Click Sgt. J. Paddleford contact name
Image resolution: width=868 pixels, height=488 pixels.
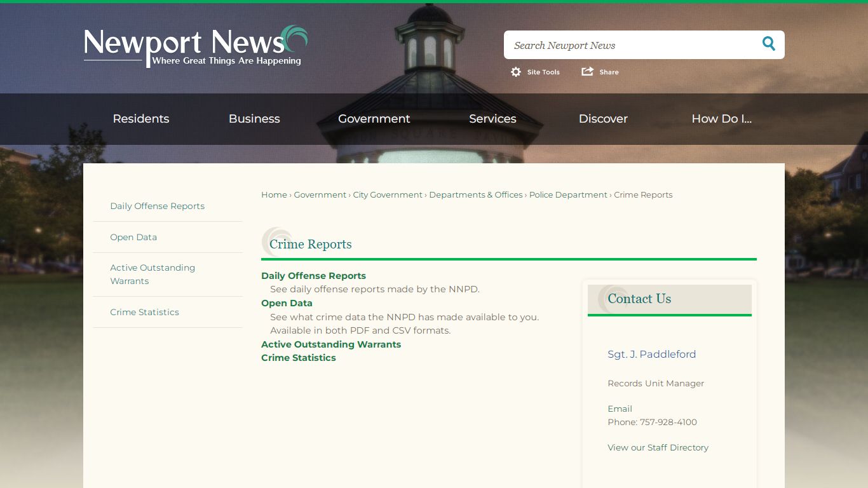pyautogui.click(x=652, y=355)
